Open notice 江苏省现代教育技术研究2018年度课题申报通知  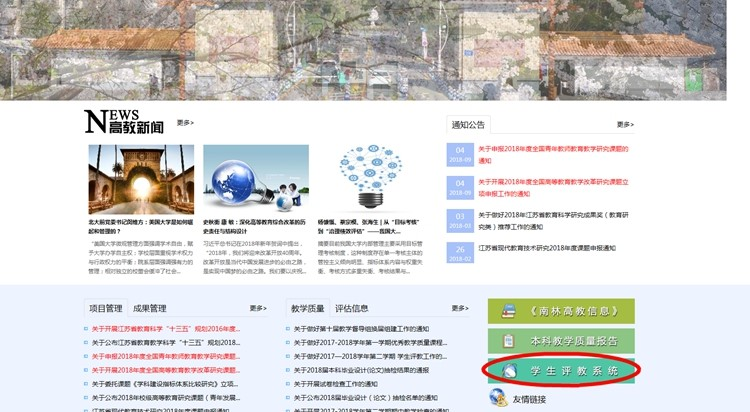click(x=547, y=248)
